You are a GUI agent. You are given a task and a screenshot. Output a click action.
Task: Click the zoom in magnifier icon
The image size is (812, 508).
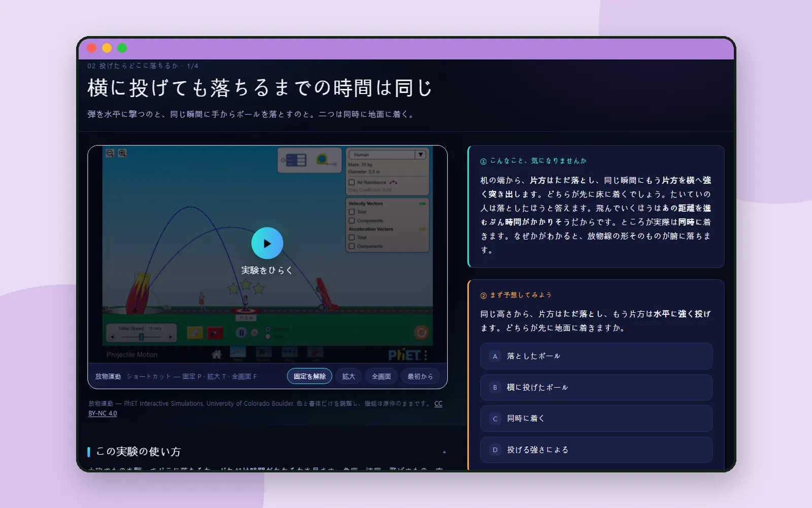(122, 153)
